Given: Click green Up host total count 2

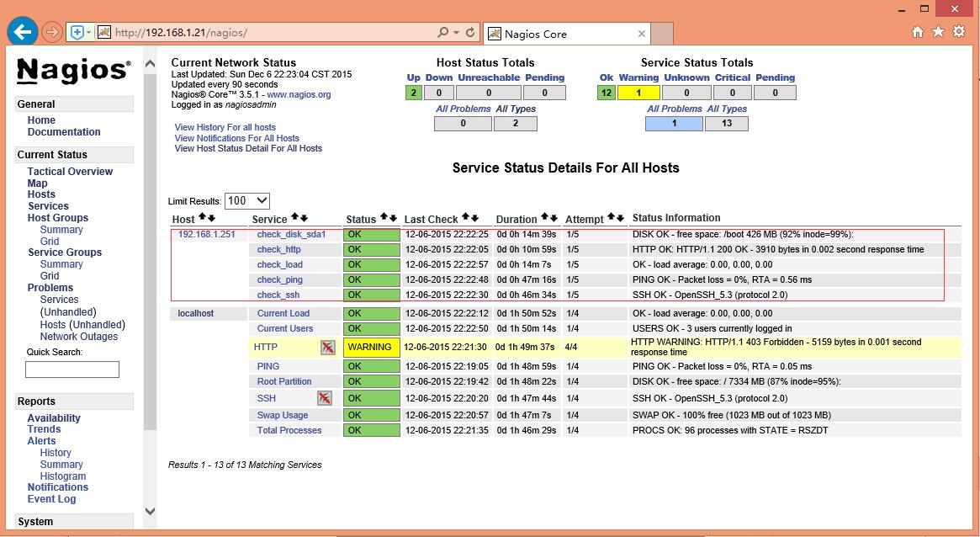Looking at the screenshot, I should (x=413, y=93).
